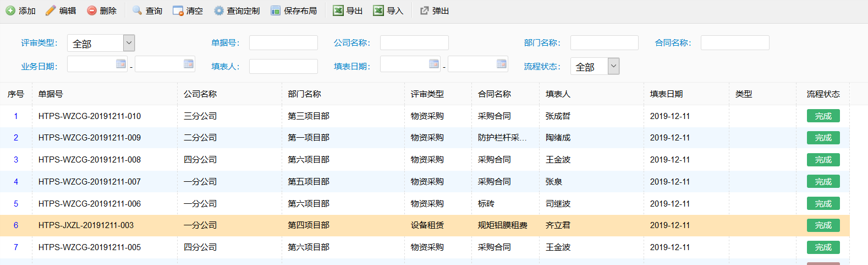Select row HTPS-WZCG-20191211-007
Viewport: 868px width, 265px height.
coord(425,182)
